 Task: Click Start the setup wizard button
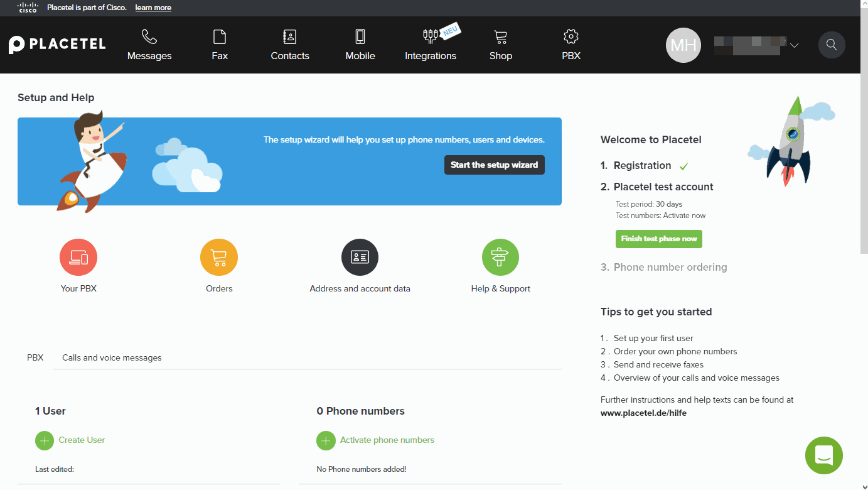point(495,165)
